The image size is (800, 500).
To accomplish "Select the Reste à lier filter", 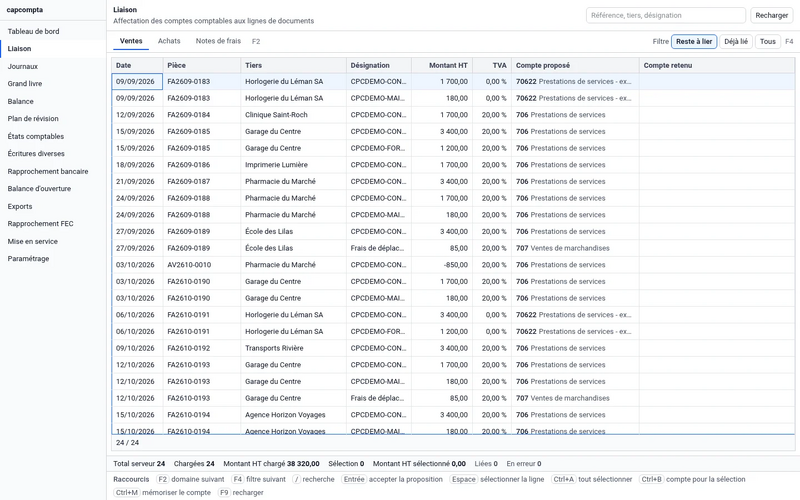I will (694, 41).
